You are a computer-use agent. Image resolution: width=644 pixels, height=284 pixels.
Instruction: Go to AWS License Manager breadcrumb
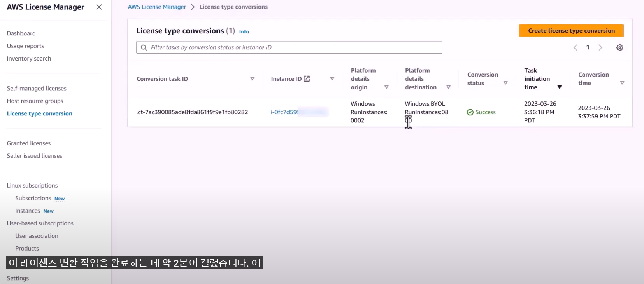pyautogui.click(x=157, y=7)
